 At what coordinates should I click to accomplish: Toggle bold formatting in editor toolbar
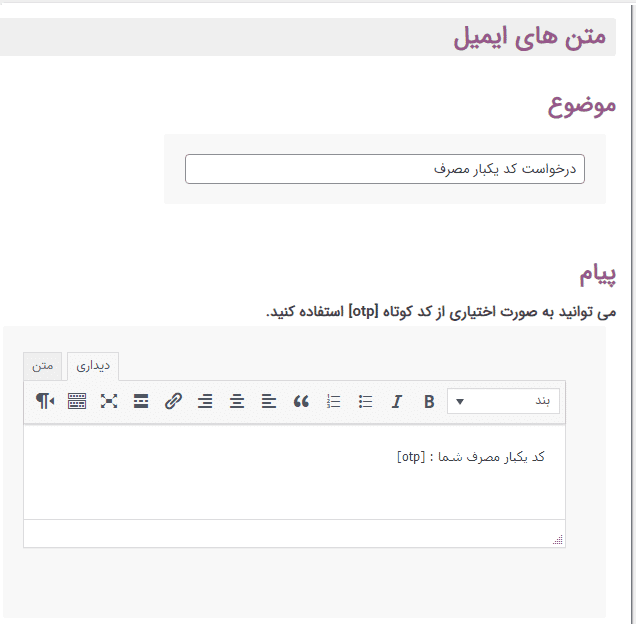coord(429,402)
